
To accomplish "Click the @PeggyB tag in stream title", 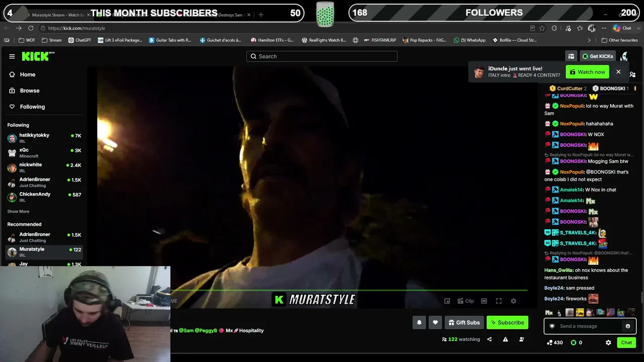I will 206,330.
